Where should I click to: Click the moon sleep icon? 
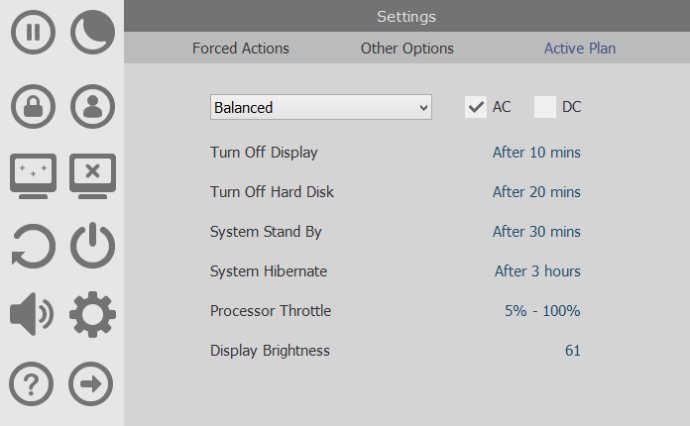point(92,32)
